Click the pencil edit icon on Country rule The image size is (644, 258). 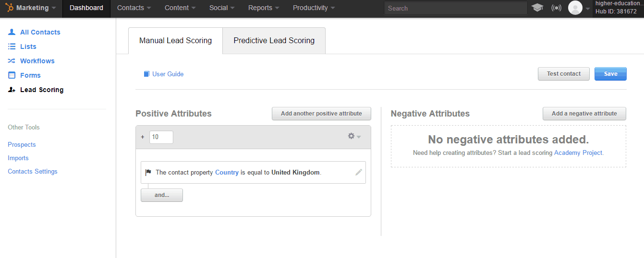[x=358, y=172]
